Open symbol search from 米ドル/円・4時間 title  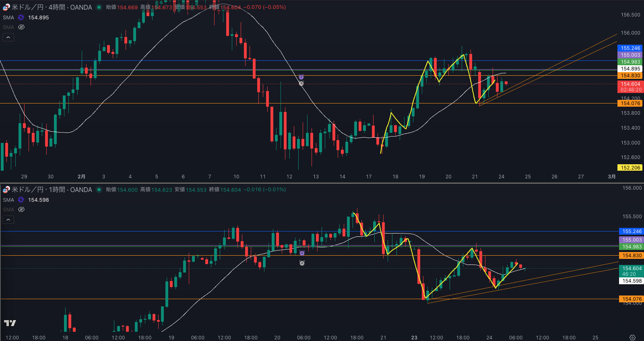[x=52, y=7]
